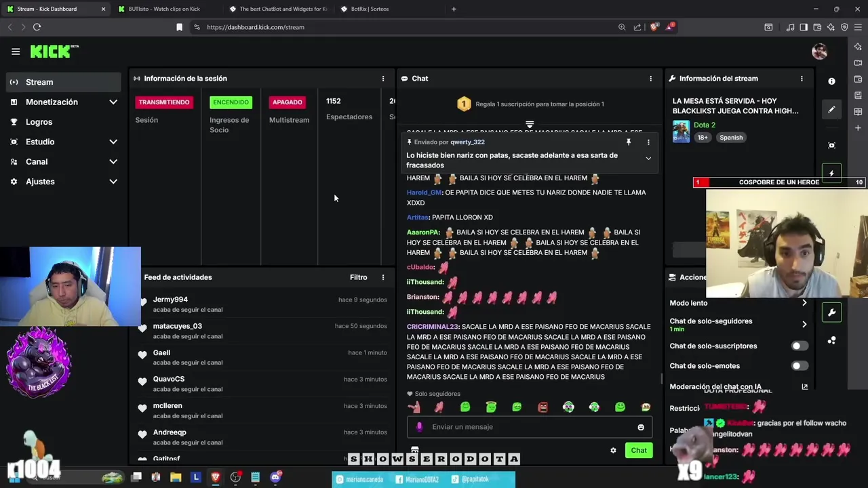This screenshot has width=868, height=488.
Task: Open a new browser tab
Action: [x=454, y=9]
